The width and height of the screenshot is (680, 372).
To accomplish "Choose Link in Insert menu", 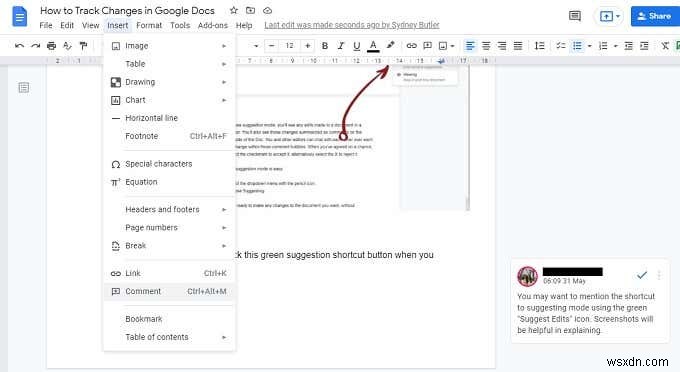I will (169, 273).
